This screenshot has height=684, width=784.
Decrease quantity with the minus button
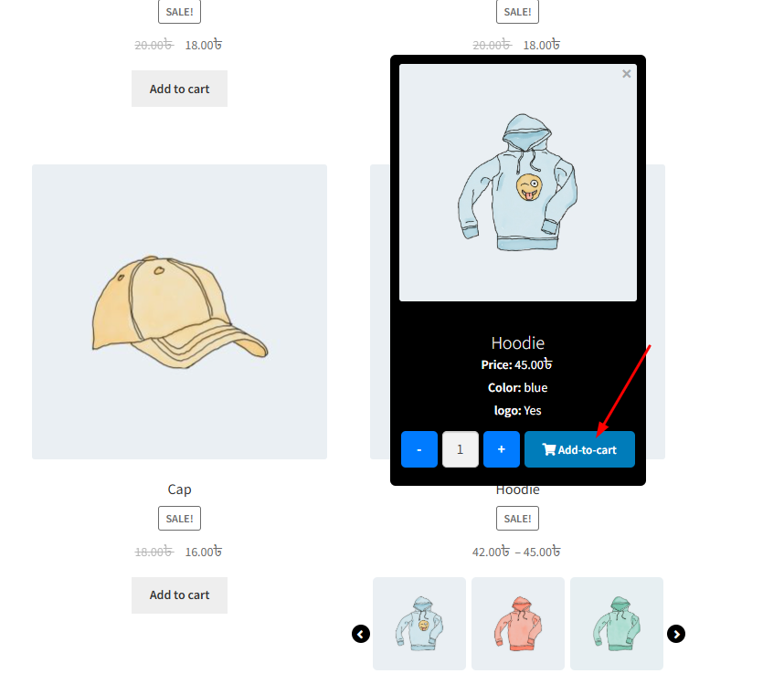(419, 449)
